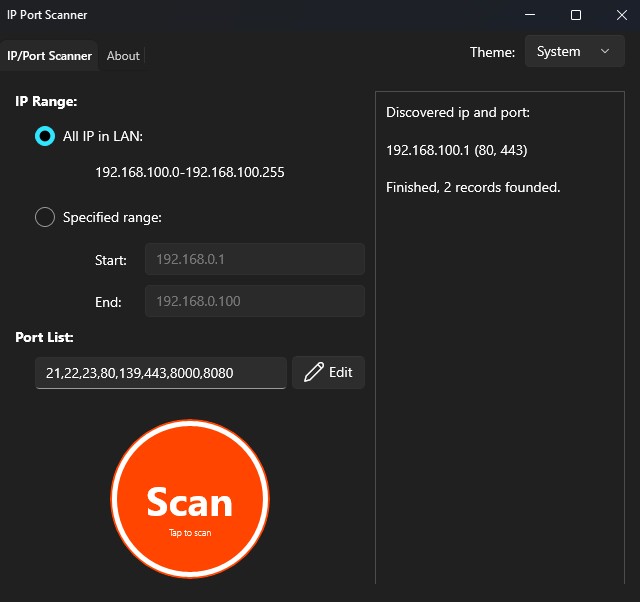Click the Theme label
The width and height of the screenshot is (640, 602).
click(492, 52)
